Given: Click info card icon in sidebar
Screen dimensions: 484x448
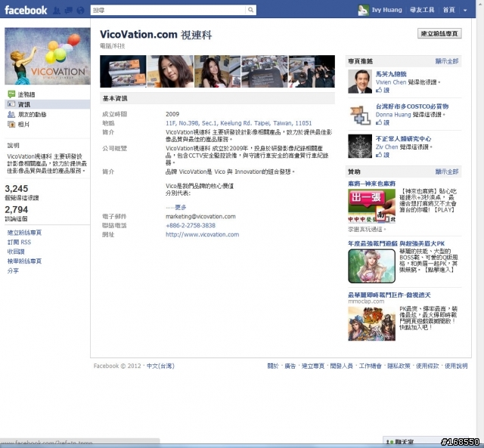Looking at the screenshot, I should coord(11,104).
